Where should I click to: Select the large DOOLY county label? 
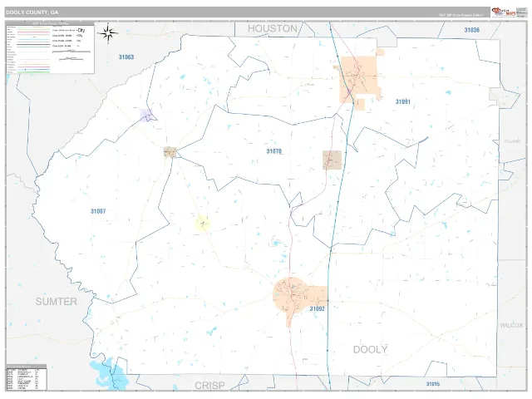click(x=371, y=349)
